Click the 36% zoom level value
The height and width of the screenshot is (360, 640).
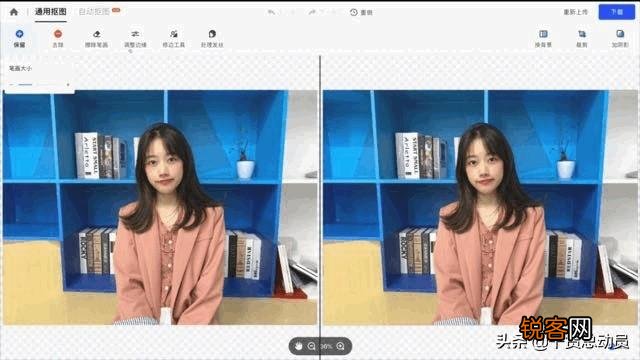click(x=326, y=346)
